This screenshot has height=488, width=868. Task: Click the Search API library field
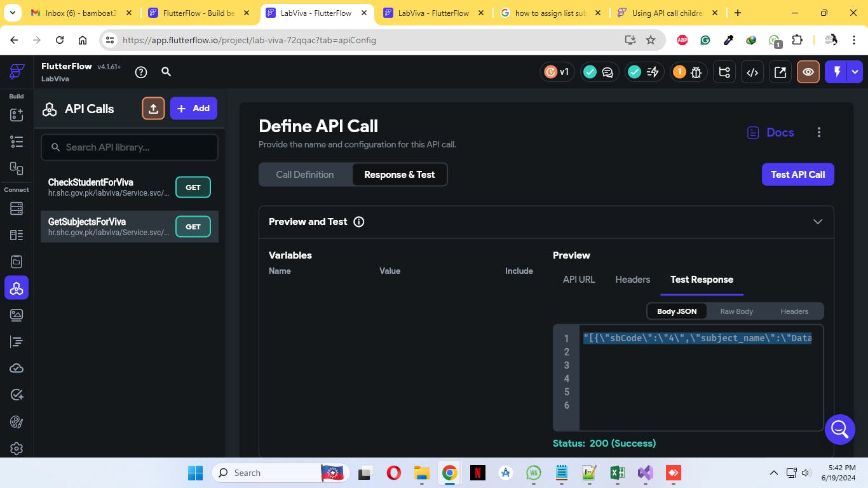coord(130,147)
